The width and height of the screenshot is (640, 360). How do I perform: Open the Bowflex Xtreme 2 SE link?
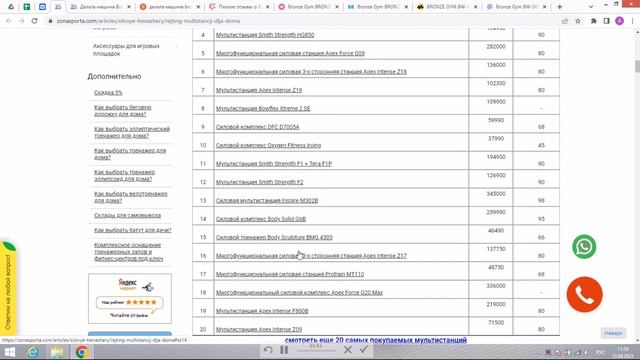[x=263, y=109]
